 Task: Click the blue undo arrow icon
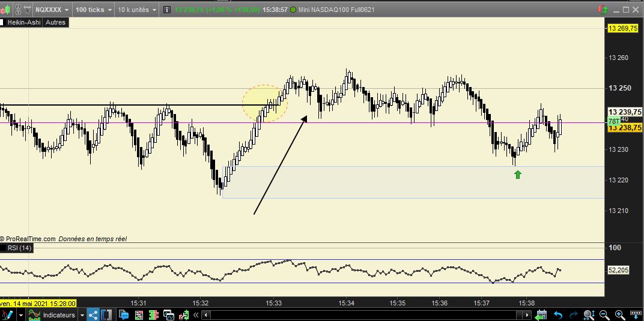click(x=558, y=315)
